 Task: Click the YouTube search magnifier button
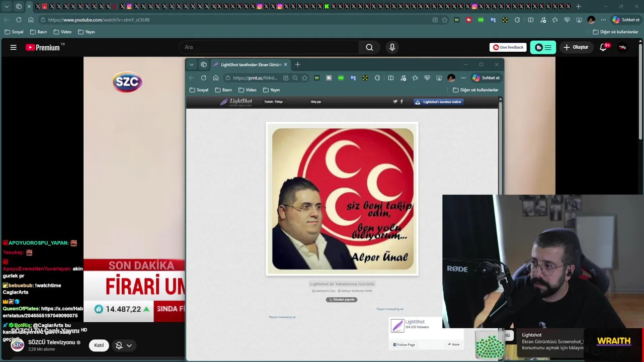369,47
